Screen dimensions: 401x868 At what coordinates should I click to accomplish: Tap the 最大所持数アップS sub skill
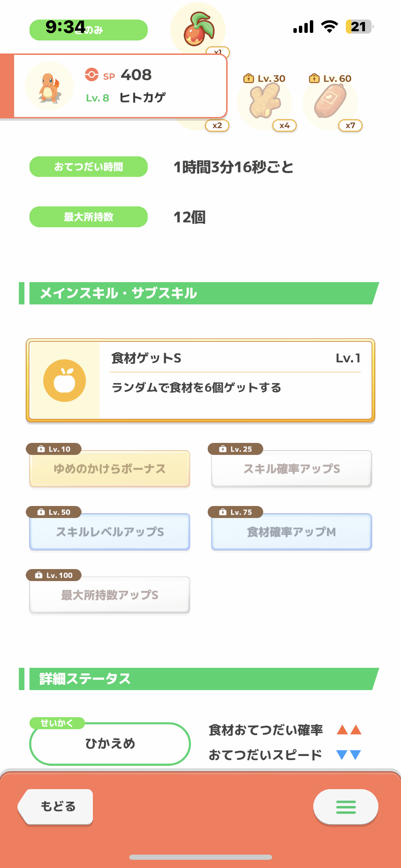(110, 595)
